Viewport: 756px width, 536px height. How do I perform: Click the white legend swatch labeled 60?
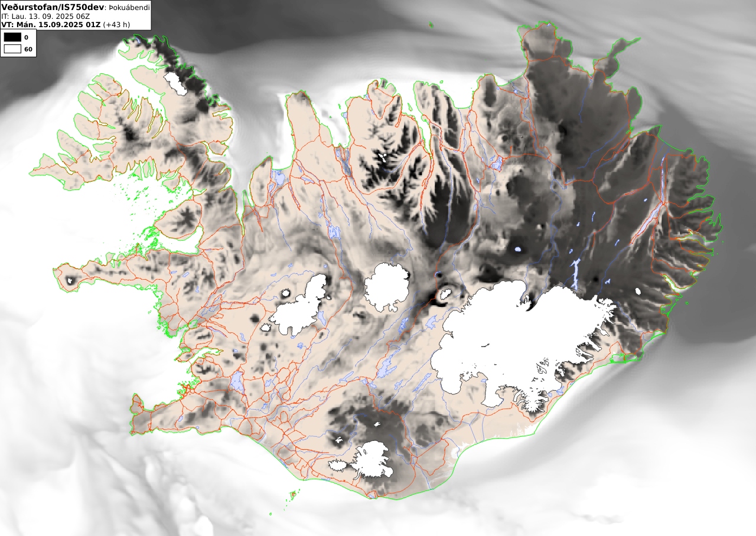click(12, 49)
